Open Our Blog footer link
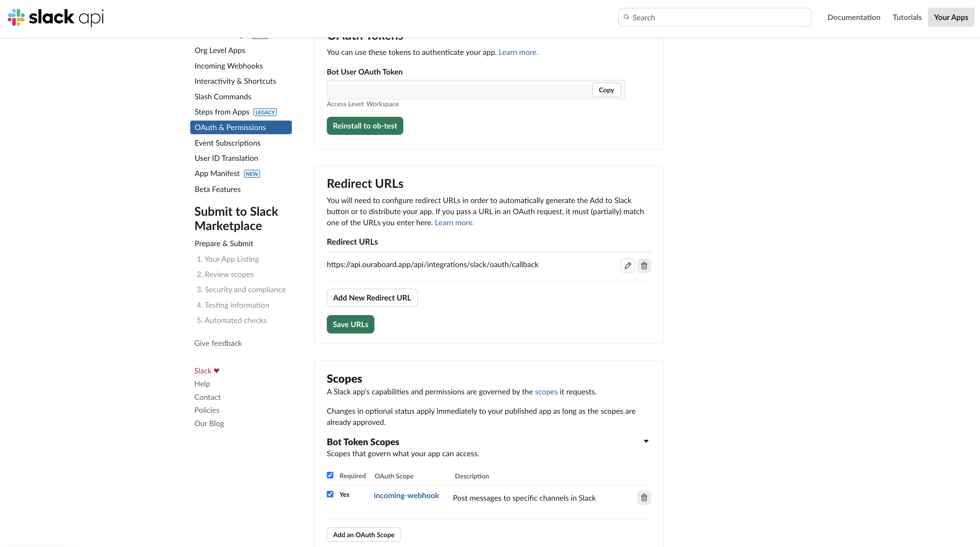 coord(209,424)
